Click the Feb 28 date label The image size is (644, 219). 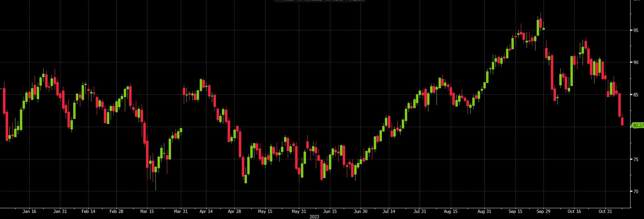tap(116, 211)
